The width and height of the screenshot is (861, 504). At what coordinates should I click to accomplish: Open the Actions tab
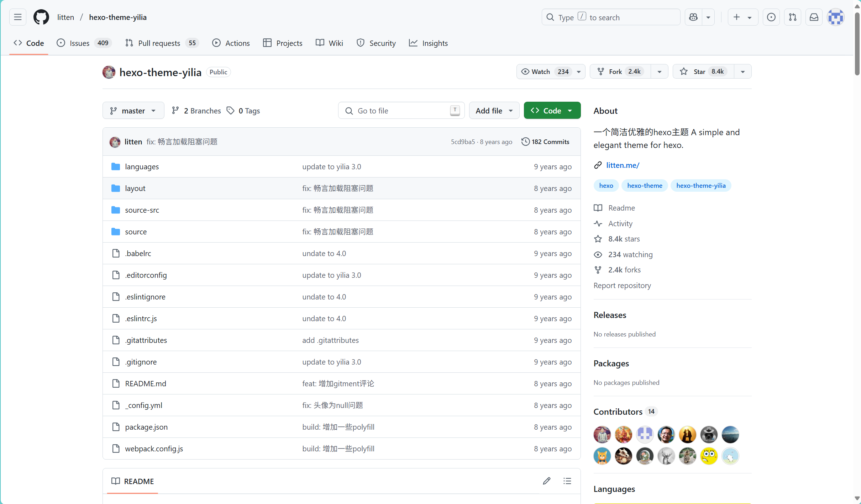(x=231, y=43)
